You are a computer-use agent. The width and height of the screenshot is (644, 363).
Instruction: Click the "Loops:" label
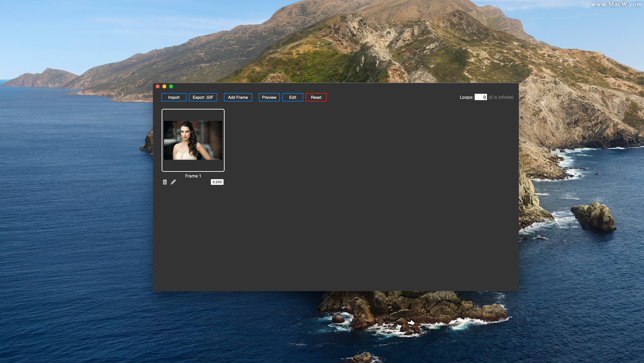tap(466, 97)
